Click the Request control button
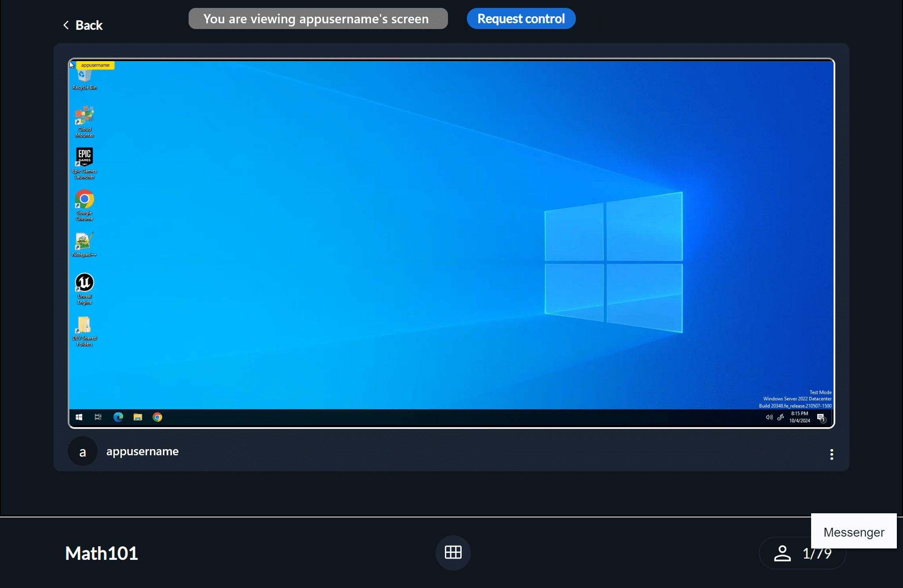 coord(521,18)
